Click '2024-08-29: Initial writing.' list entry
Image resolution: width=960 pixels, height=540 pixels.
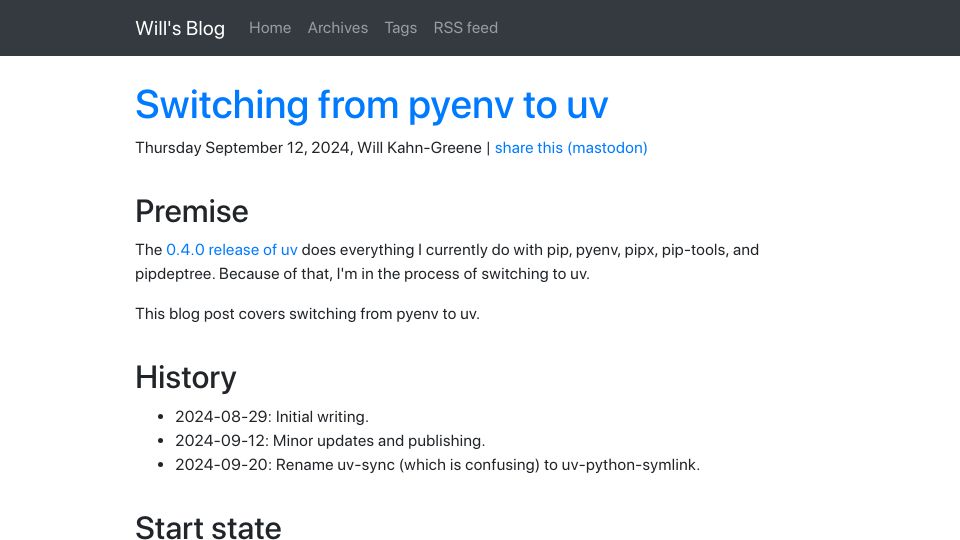pyautogui.click(x=272, y=417)
